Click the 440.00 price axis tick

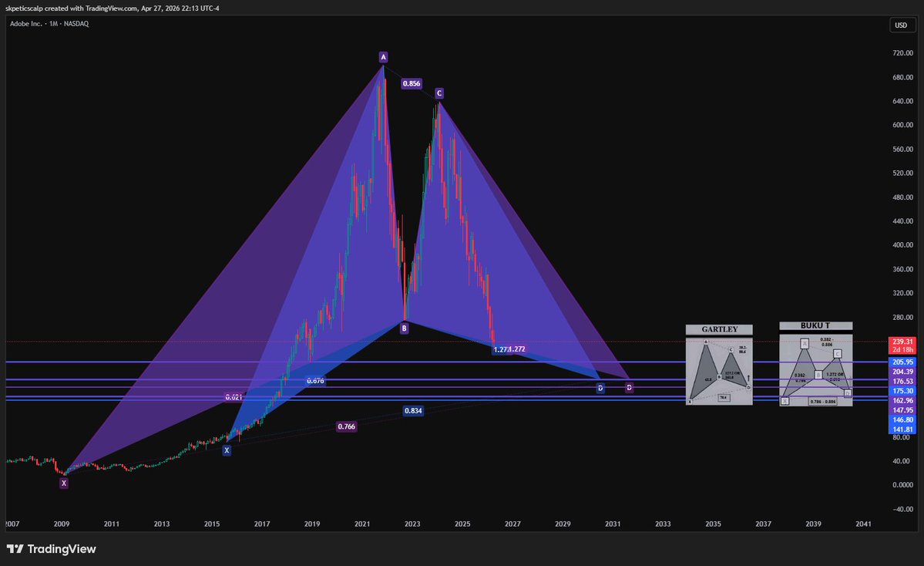click(902, 221)
